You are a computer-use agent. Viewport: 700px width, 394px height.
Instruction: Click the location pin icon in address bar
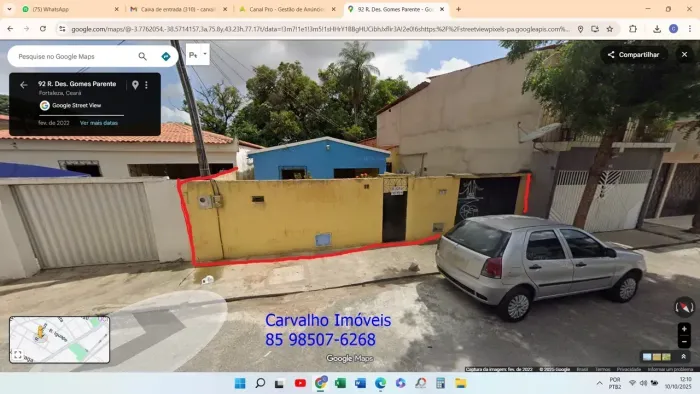click(x=580, y=29)
